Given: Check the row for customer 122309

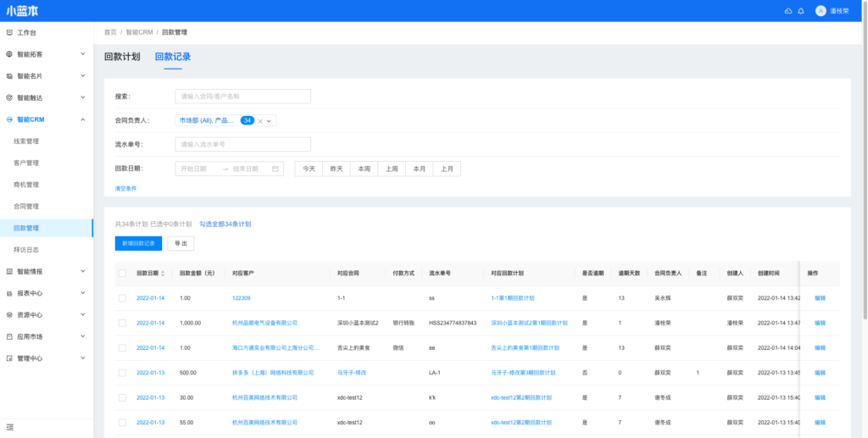Looking at the screenshot, I should click(x=122, y=298).
